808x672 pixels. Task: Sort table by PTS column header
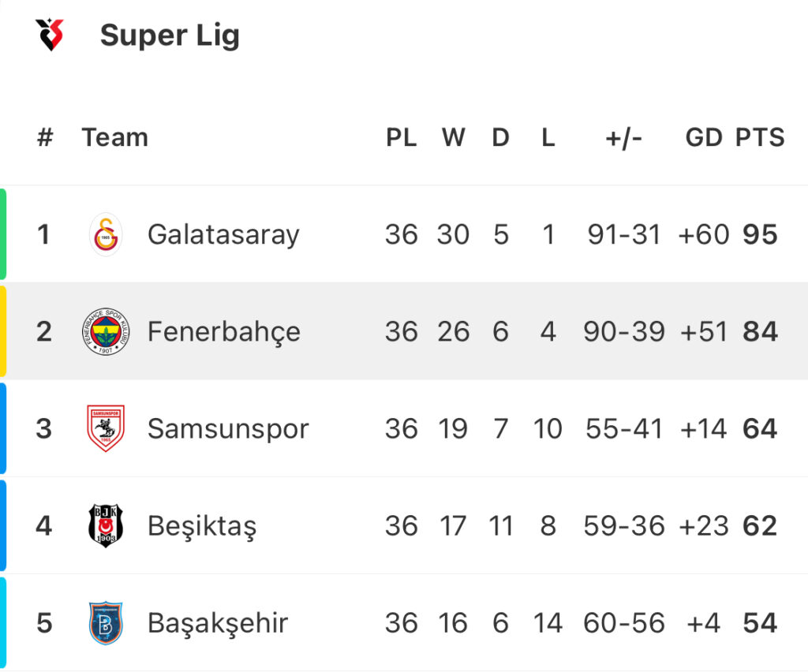[x=760, y=137]
